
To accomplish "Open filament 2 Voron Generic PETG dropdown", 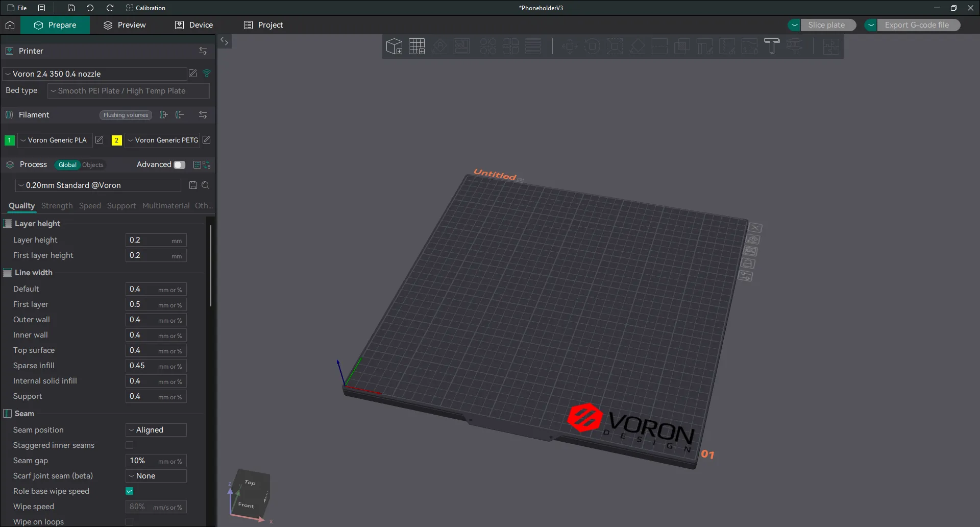I will tap(162, 140).
